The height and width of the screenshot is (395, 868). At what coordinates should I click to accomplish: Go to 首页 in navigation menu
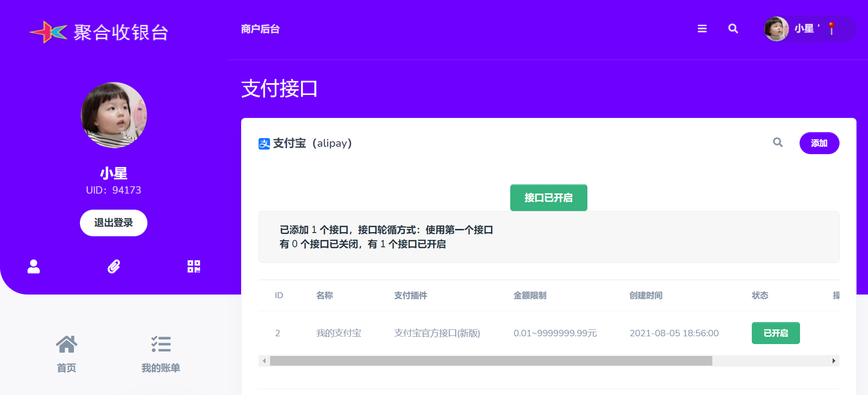67,353
